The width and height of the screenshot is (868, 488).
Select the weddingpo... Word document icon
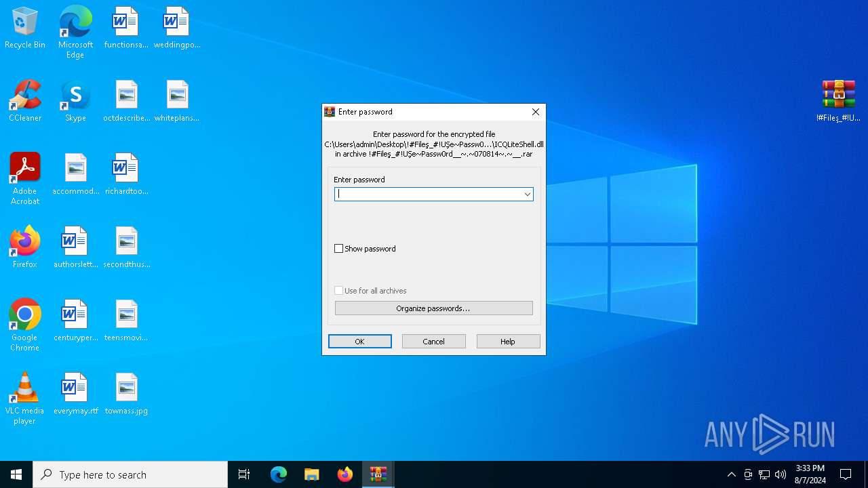tap(177, 28)
